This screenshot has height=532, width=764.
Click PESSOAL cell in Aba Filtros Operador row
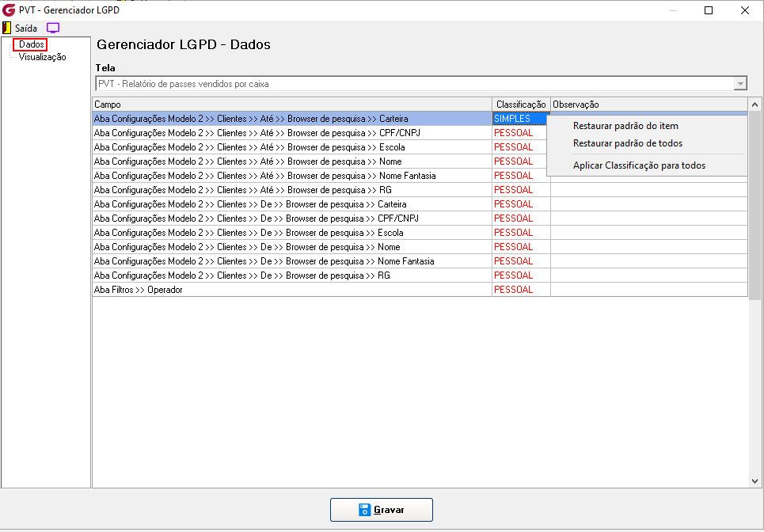click(521, 290)
